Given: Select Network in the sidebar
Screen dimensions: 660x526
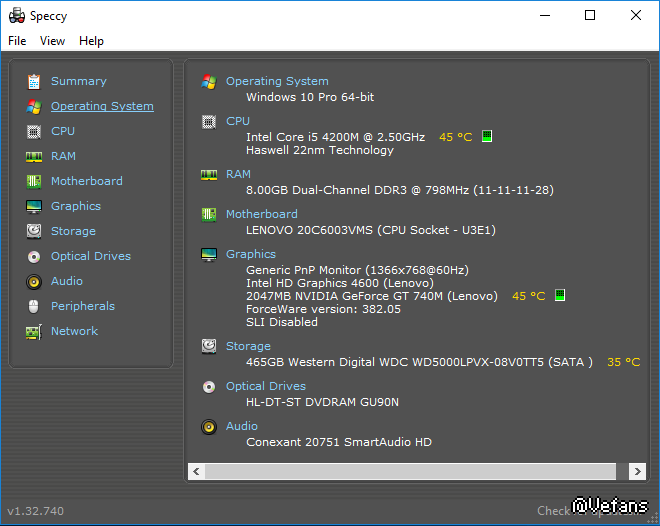Looking at the screenshot, I should point(75,331).
